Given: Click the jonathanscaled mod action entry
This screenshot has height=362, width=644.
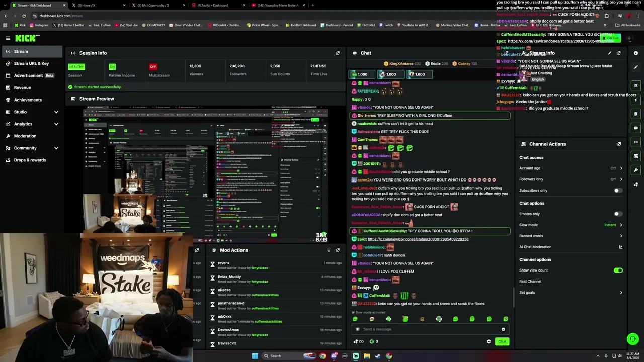Looking at the screenshot, I should 276,306.
